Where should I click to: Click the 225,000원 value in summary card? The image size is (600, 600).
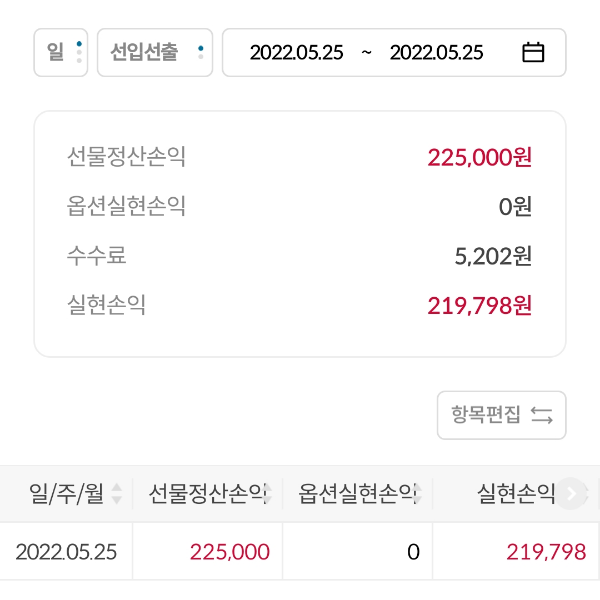[x=479, y=157]
